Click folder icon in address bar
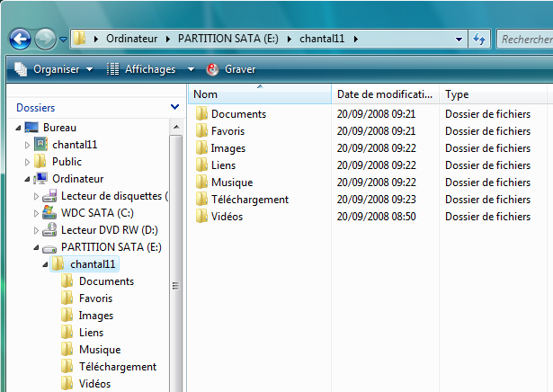553x392 pixels. 80,38
